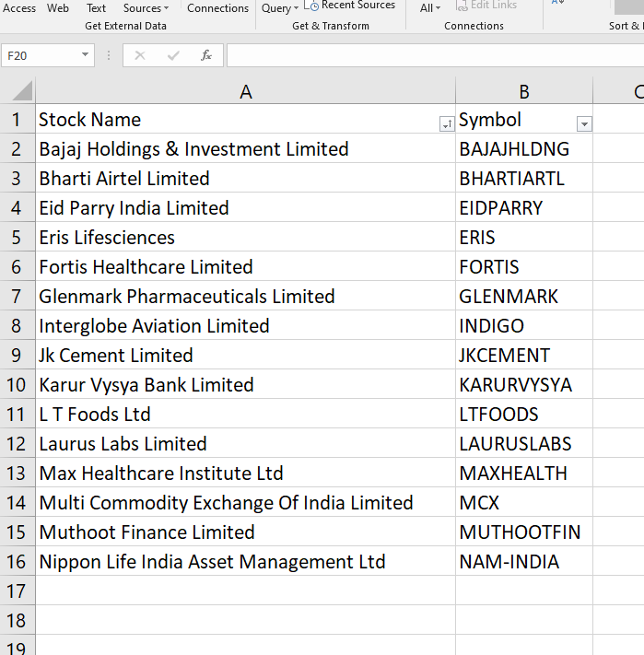Click the From Web button
This screenshot has width=644, height=655.
click(58, 8)
